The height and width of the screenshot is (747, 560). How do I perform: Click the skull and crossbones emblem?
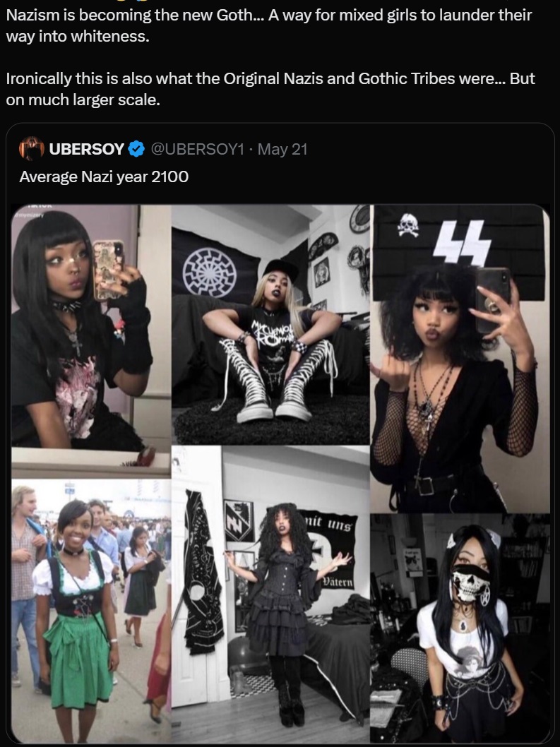(x=410, y=225)
